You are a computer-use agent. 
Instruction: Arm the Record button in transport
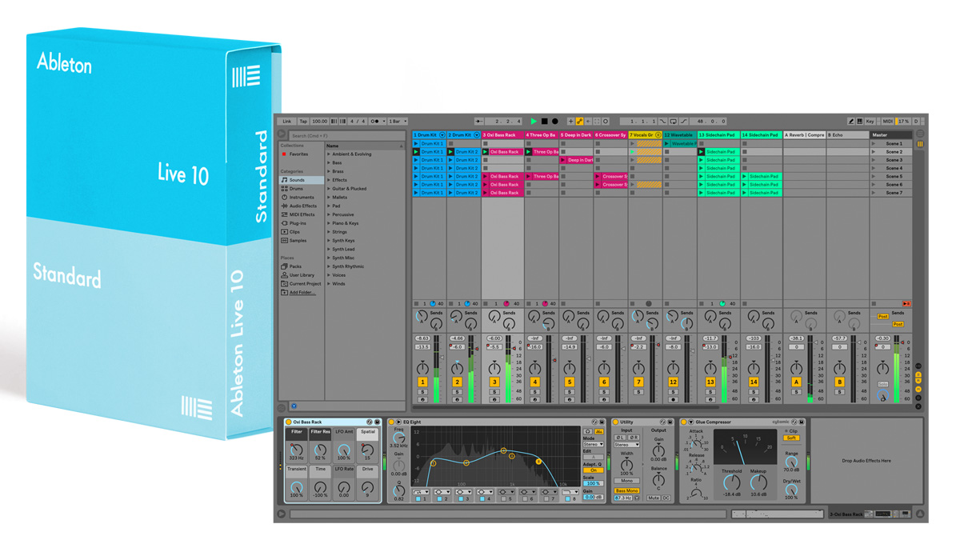(x=554, y=122)
